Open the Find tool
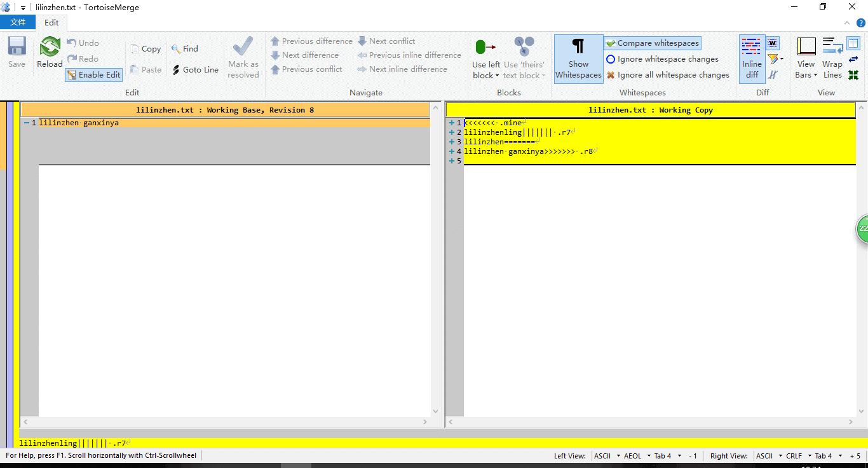Image resolution: width=868 pixels, height=468 pixels. (x=185, y=49)
